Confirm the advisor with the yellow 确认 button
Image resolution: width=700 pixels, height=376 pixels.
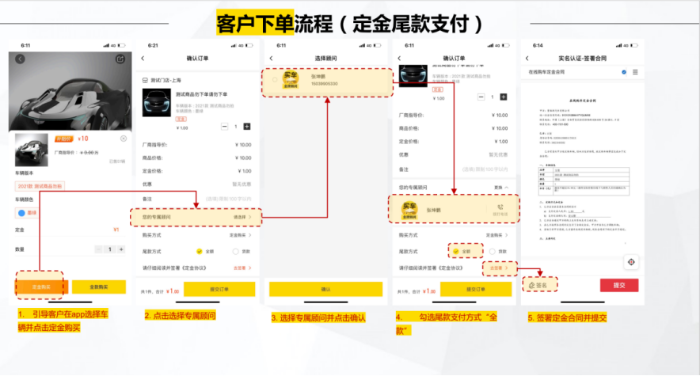326,289
